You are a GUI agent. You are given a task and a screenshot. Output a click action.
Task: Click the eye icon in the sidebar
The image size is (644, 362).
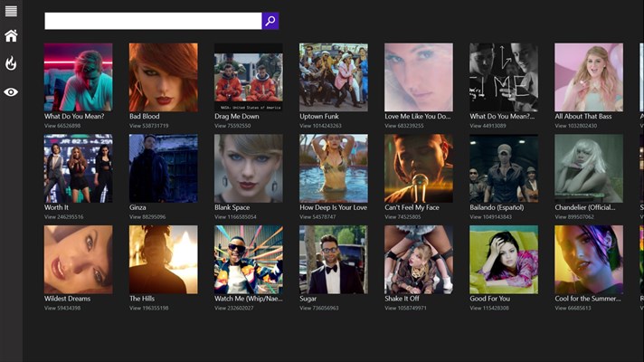11,92
